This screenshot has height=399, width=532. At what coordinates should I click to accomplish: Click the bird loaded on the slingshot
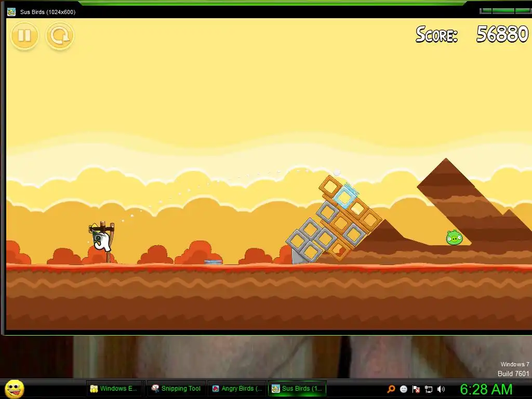coord(100,238)
